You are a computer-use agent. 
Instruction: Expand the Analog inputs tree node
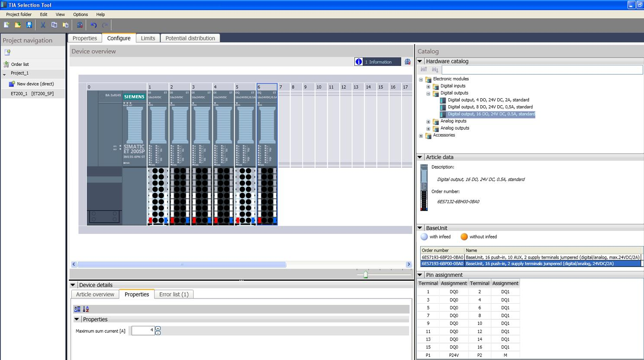tap(428, 122)
